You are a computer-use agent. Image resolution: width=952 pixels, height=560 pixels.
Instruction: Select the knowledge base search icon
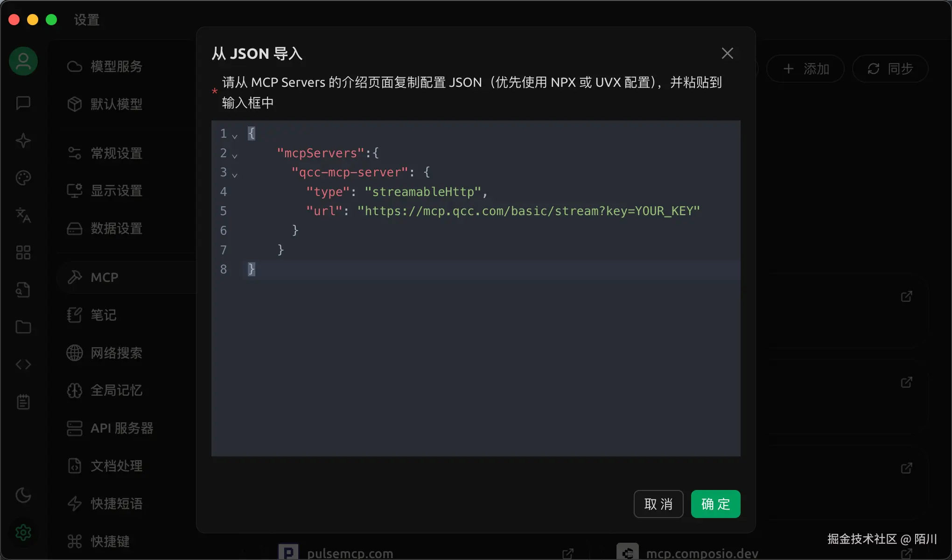point(23,289)
